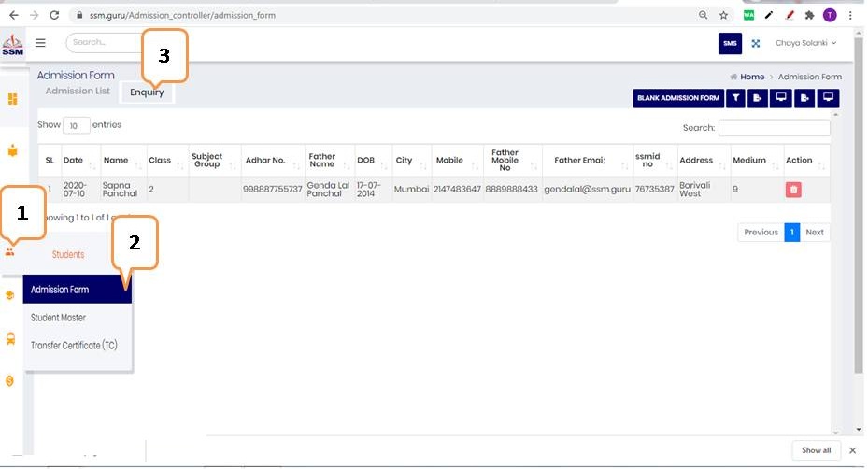The width and height of the screenshot is (868, 469).
Task: Switch to the Admission List tab
Action: [78, 92]
